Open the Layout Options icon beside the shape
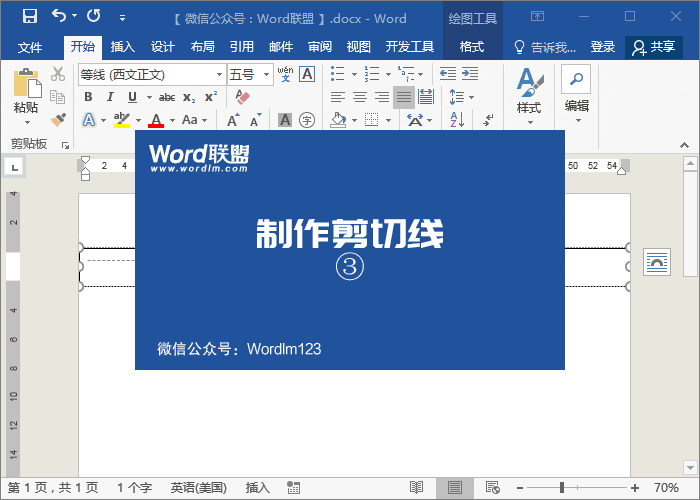Screen dimensions: 700x500 pyautogui.click(x=657, y=262)
